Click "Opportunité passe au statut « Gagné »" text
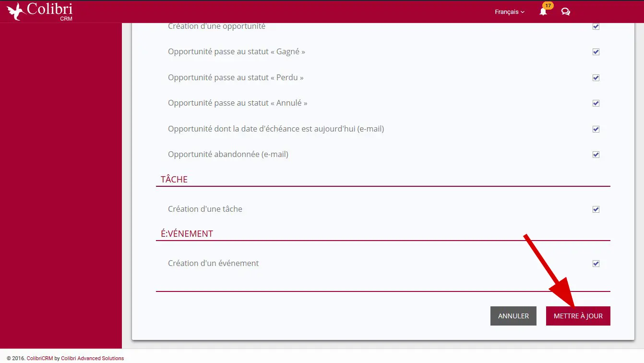The width and height of the screenshot is (644, 363). [237, 52]
